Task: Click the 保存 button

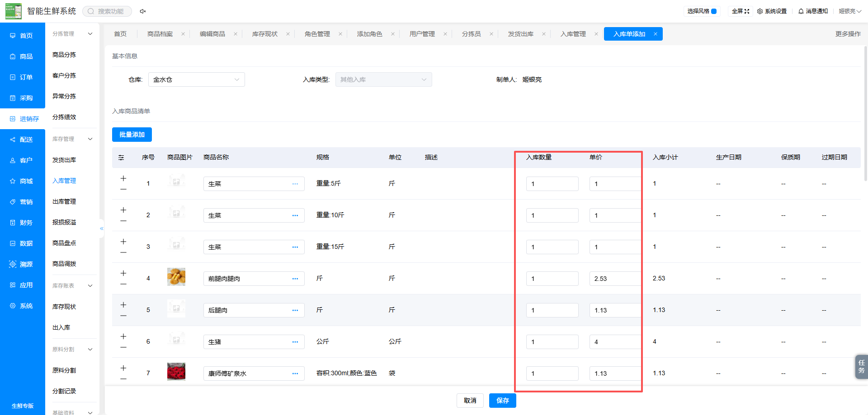Action: (x=503, y=401)
